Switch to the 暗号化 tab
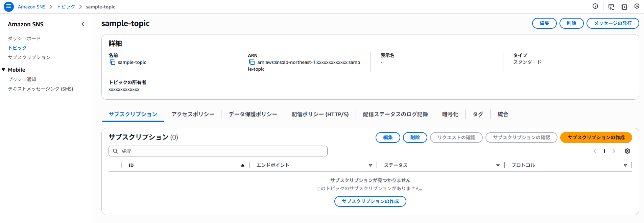Viewport: 644px width, 223px height. click(450, 114)
